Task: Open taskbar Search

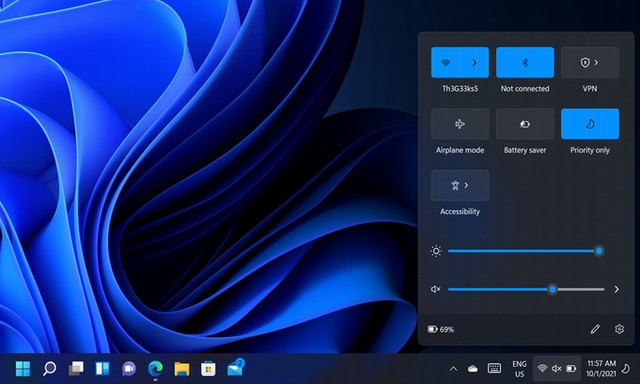Action: (49, 368)
